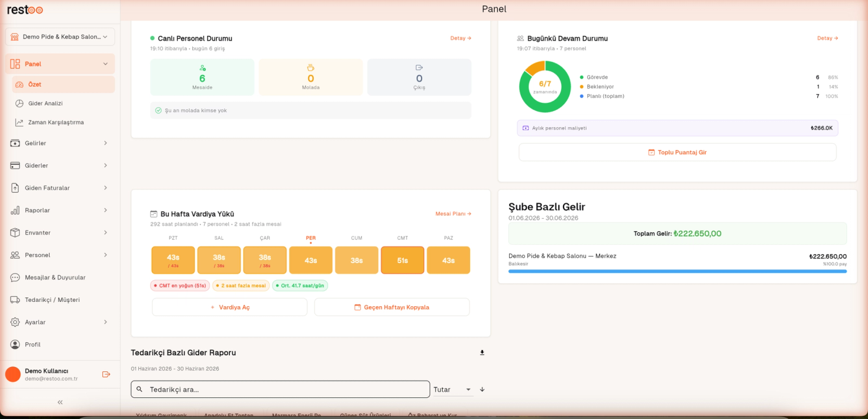Click the branch income blue progress bar
Image resolution: width=868 pixels, height=419 pixels.
678,271
